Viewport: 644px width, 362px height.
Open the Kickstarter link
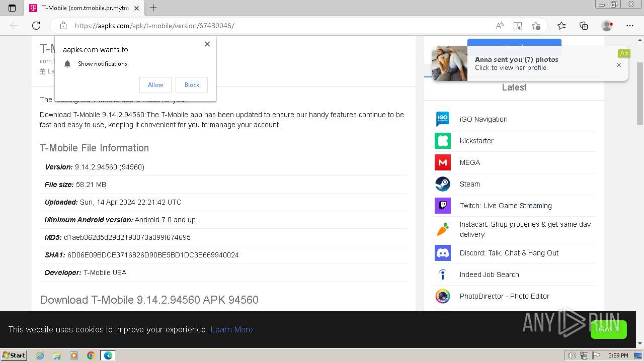pyautogui.click(x=476, y=141)
